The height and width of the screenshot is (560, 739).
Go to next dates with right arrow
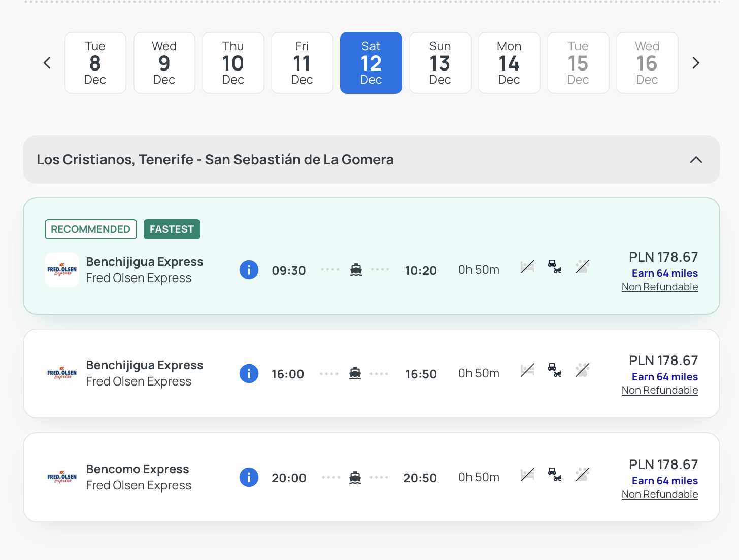pos(696,63)
